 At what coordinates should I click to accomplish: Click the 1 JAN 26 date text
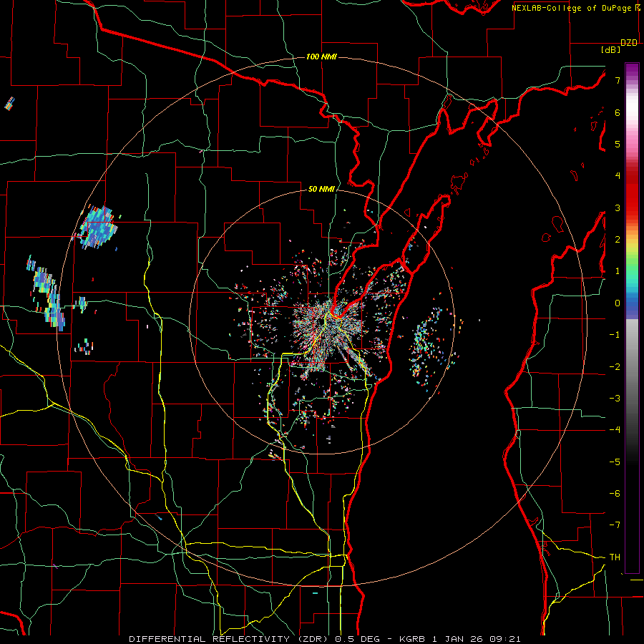(457, 639)
